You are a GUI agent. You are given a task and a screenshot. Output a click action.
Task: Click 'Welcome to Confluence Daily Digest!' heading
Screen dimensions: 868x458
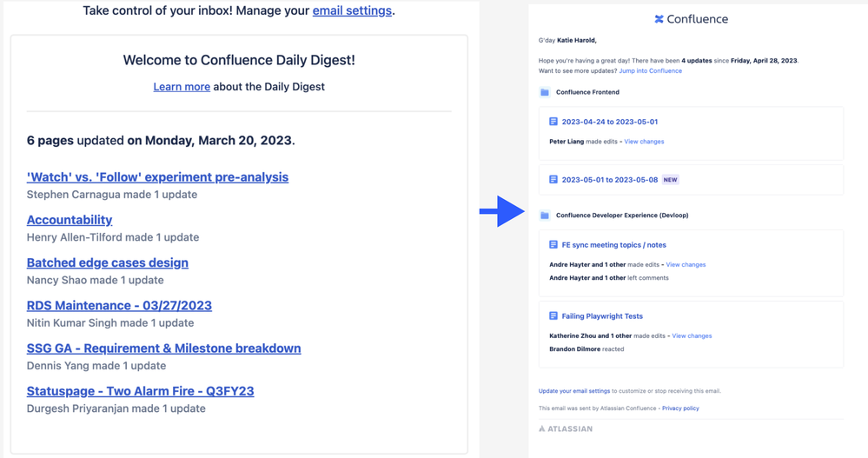[239, 60]
